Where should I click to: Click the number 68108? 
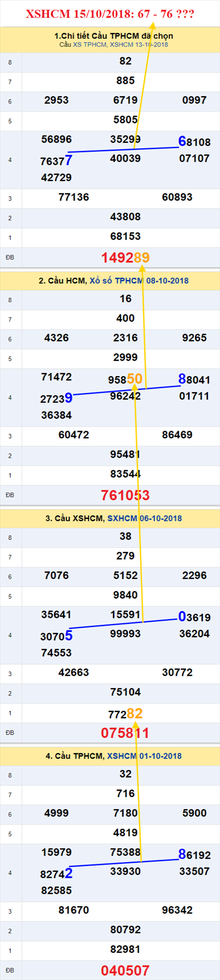click(x=194, y=142)
